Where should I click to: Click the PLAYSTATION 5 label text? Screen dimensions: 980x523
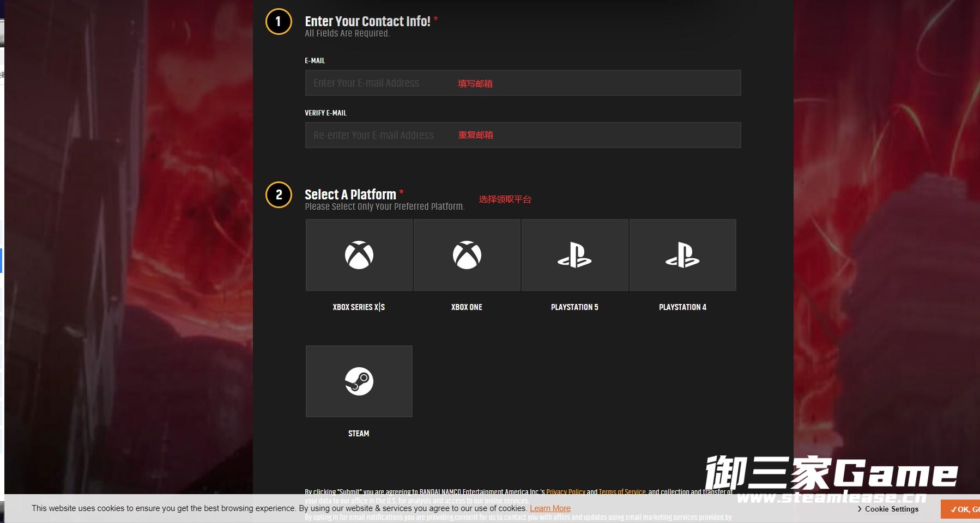[574, 307]
